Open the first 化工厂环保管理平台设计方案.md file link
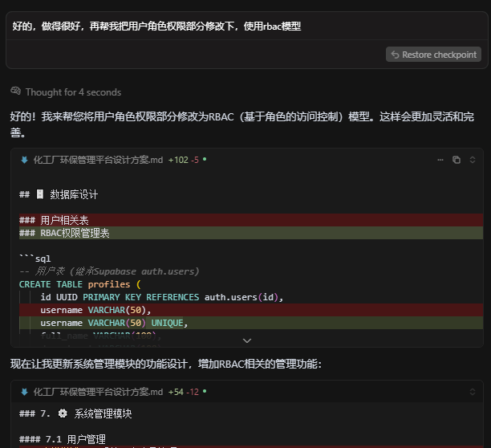491x448 pixels. point(98,160)
